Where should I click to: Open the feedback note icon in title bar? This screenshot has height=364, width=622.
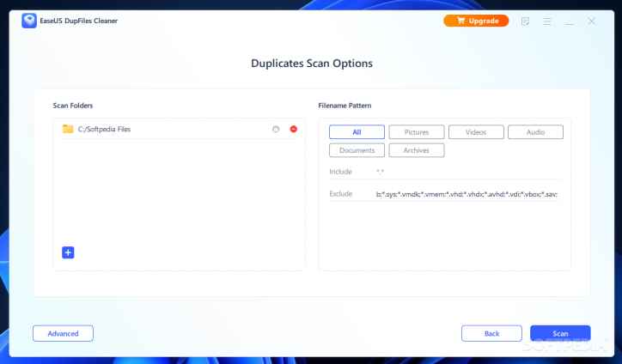(525, 21)
